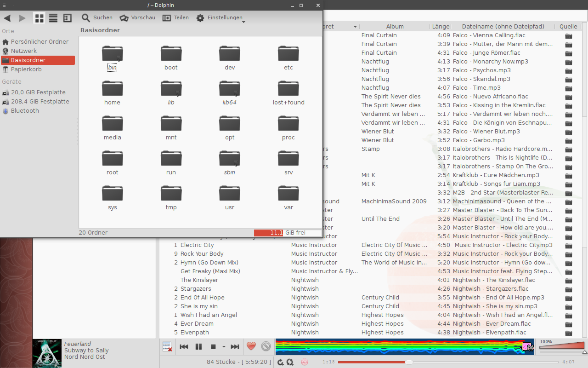Open dropdown arrow on the Interpret column header
This screenshot has width=588, height=368.
pyautogui.click(x=355, y=27)
